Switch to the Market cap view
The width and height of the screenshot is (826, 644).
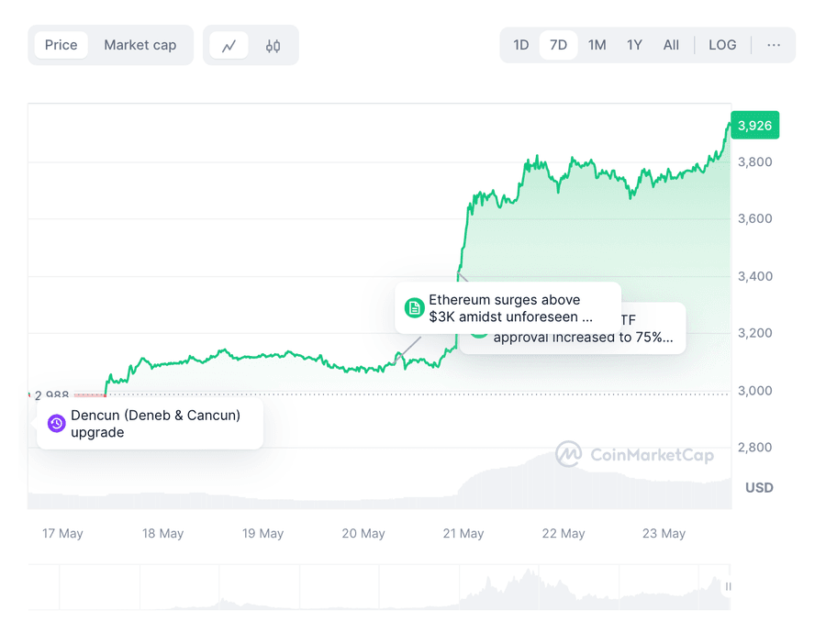140,45
